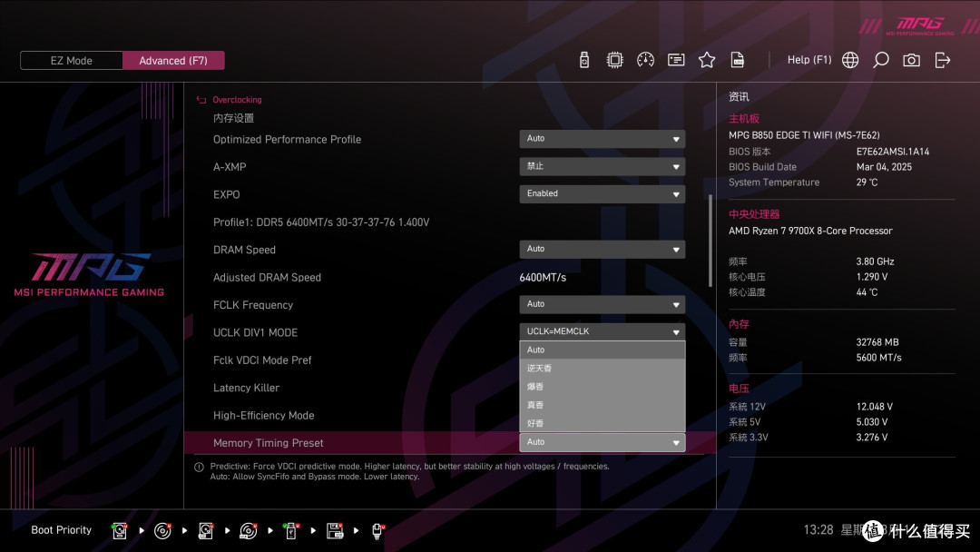Open the log file document icon
980x552 pixels.
tap(738, 60)
